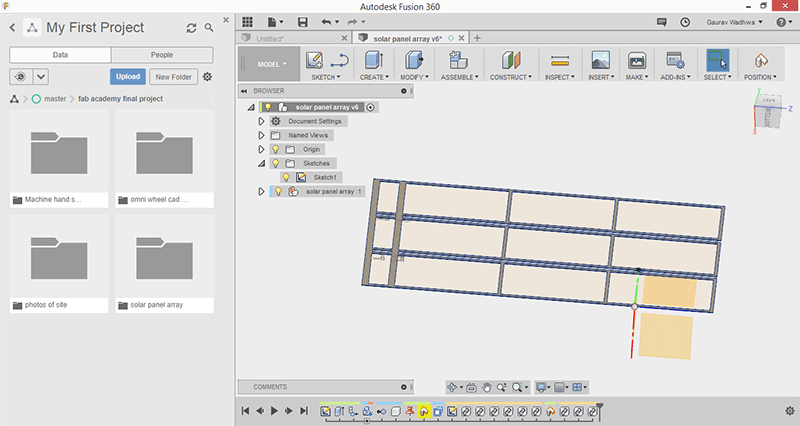Open the MODEL workspace dropdown
Viewport: 800px width, 426px height.
point(270,63)
